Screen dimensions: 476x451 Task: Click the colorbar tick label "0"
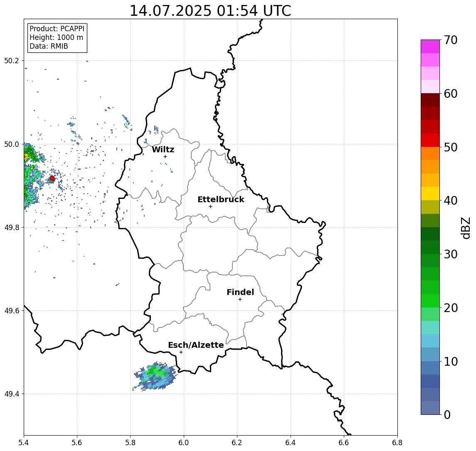[447, 414]
